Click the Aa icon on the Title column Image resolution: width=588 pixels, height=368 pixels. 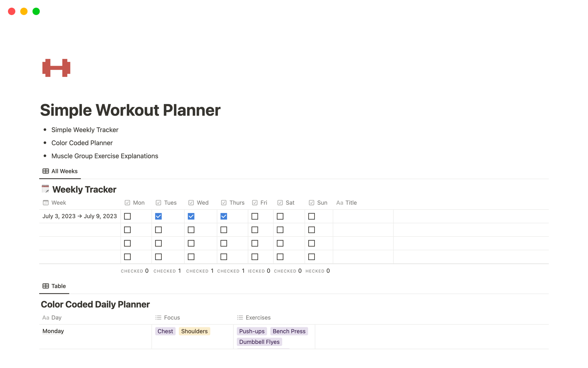340,202
